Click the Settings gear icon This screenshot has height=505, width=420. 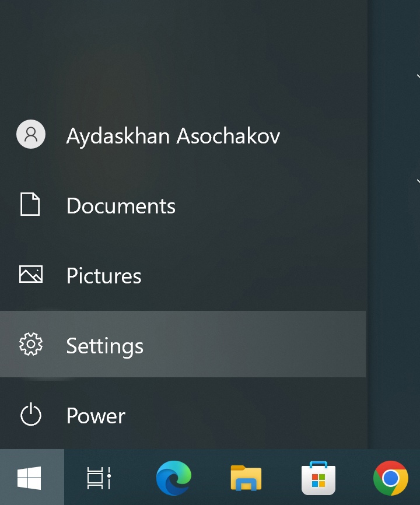point(30,345)
